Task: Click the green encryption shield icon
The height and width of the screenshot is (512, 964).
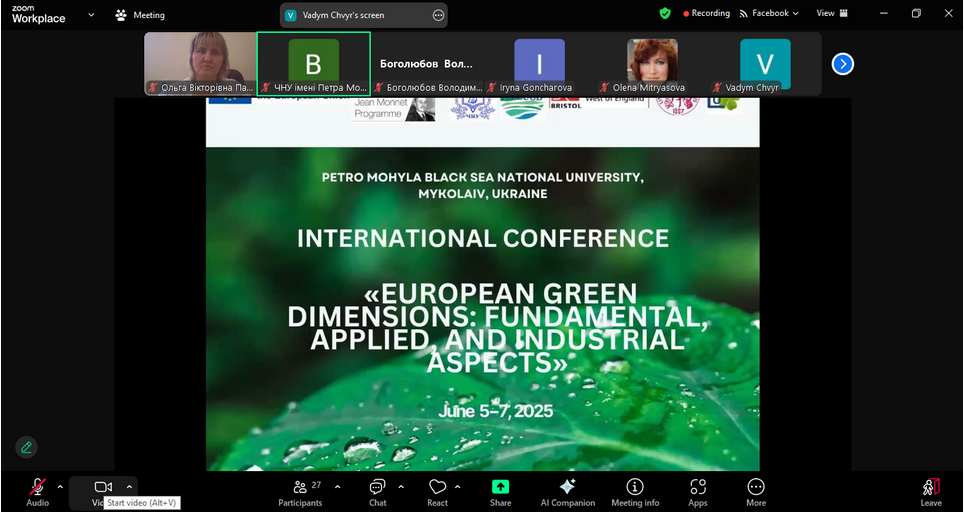Action: (x=665, y=14)
